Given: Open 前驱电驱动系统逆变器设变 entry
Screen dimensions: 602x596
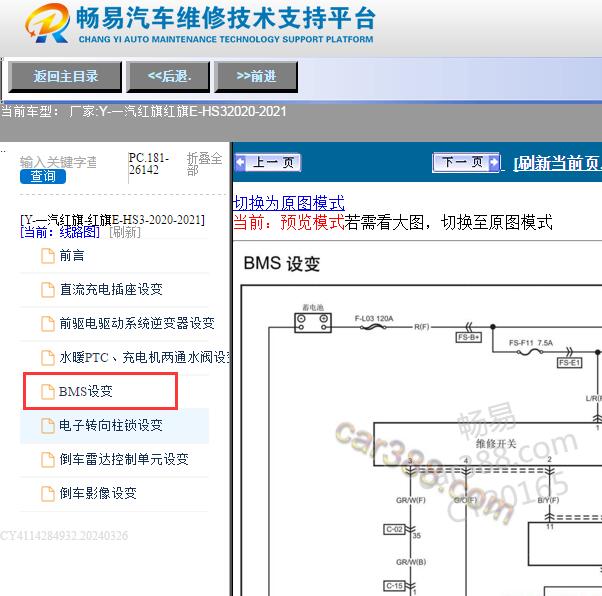Looking at the screenshot, I should coord(137,323).
